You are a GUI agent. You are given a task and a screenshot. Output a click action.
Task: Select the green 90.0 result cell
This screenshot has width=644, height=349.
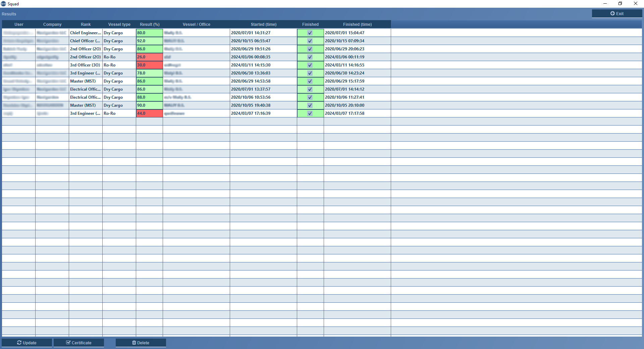149,105
